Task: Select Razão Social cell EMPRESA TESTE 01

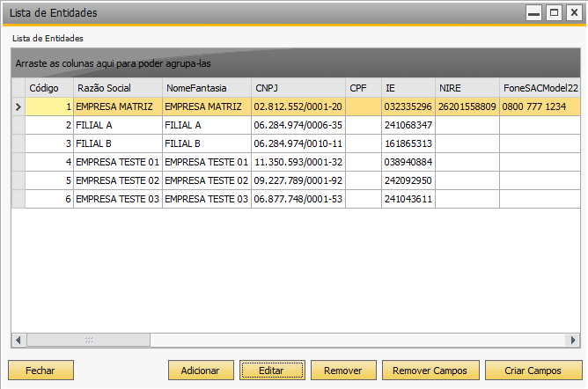Action: (118, 162)
